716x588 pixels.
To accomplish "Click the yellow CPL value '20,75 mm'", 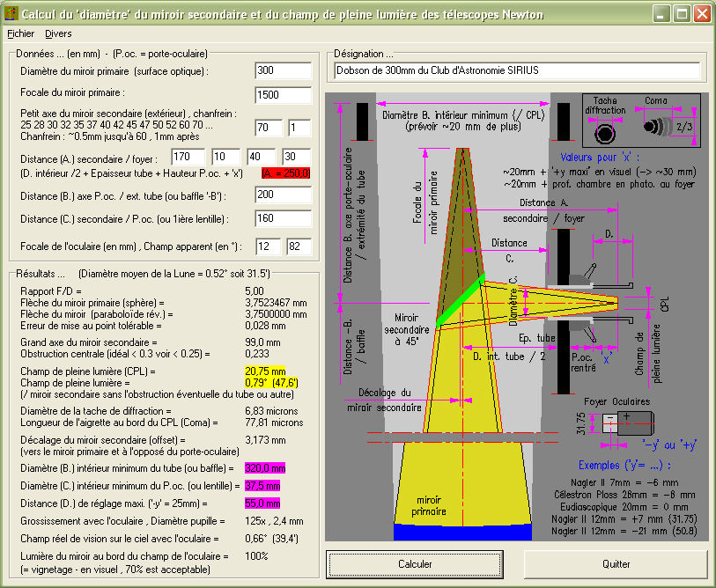I will 265,371.
